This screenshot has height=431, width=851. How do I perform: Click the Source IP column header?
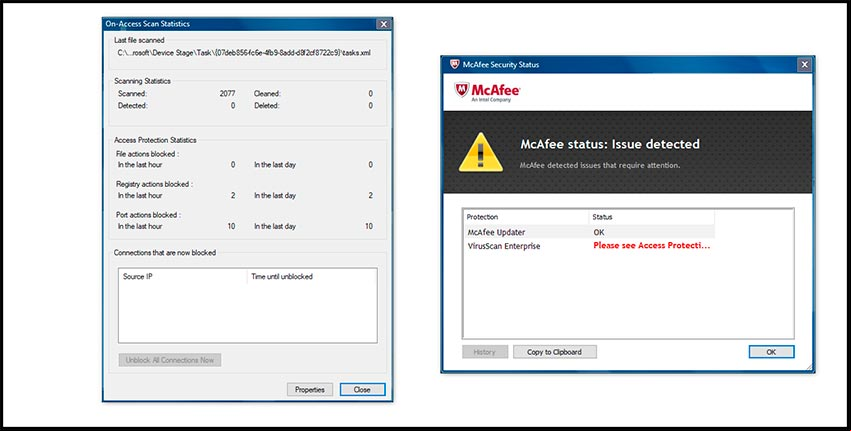[x=183, y=276]
